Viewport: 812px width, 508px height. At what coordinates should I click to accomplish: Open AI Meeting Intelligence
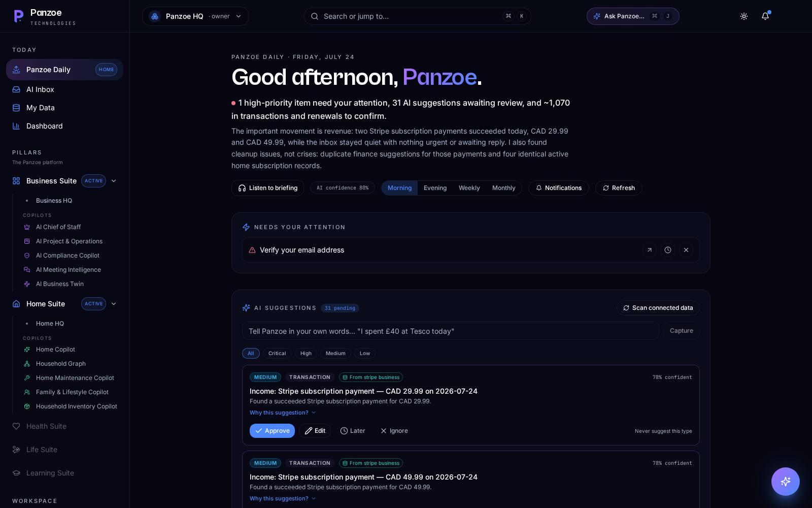point(70,270)
